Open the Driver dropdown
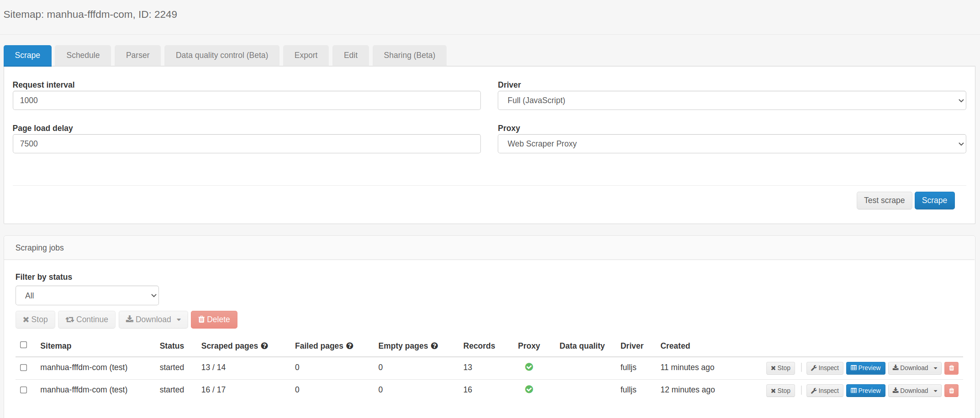 [731, 100]
